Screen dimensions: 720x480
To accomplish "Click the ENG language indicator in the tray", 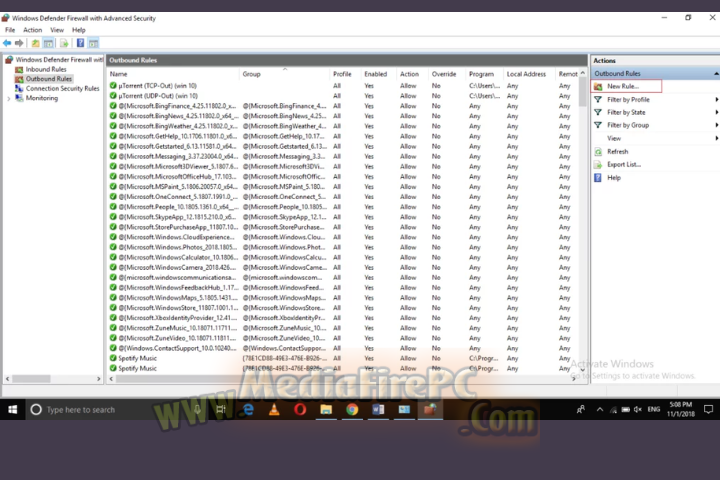I will 654,409.
